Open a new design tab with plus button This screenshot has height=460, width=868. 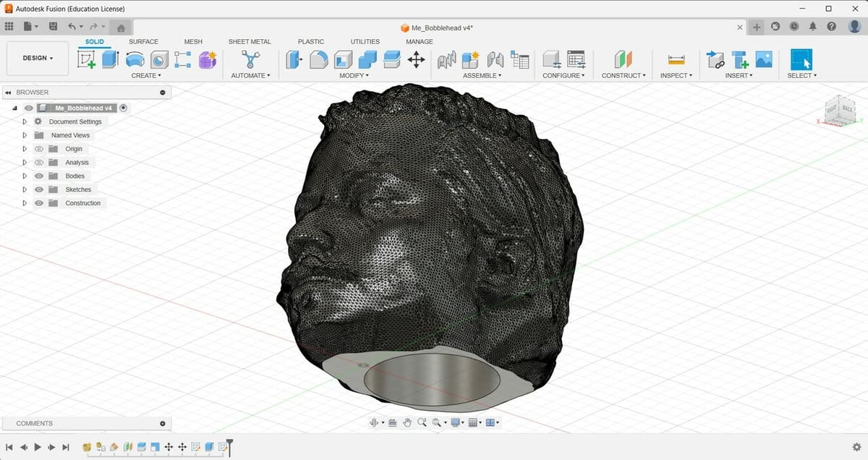coord(757,27)
